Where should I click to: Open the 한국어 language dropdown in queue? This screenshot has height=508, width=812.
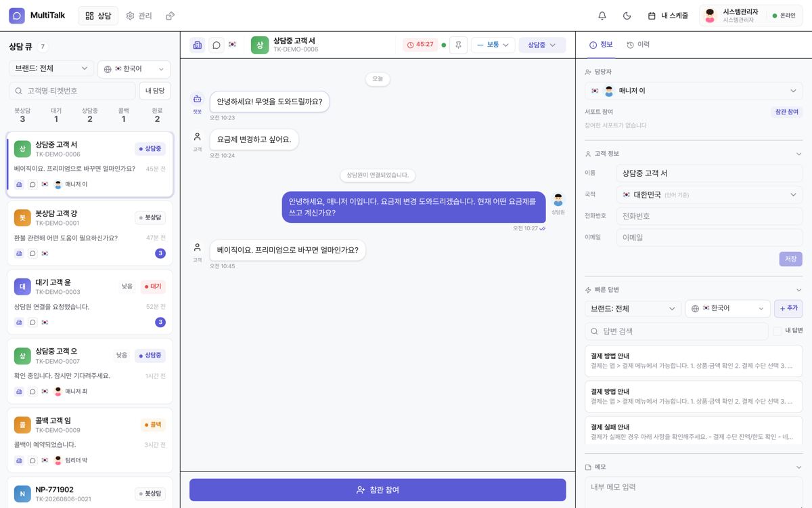(134, 69)
